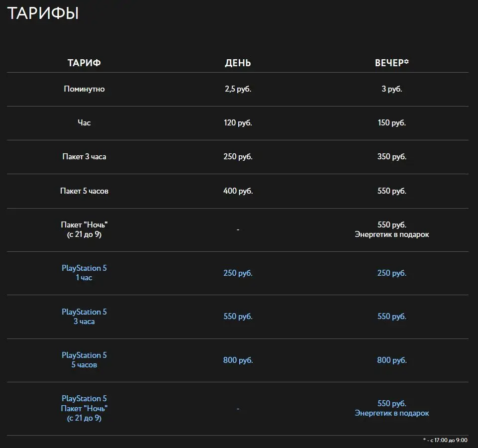Image resolution: width=478 pixels, height=448 pixels.
Task: Click the 2,5 руб. per-minute day price
Action: [x=238, y=89]
